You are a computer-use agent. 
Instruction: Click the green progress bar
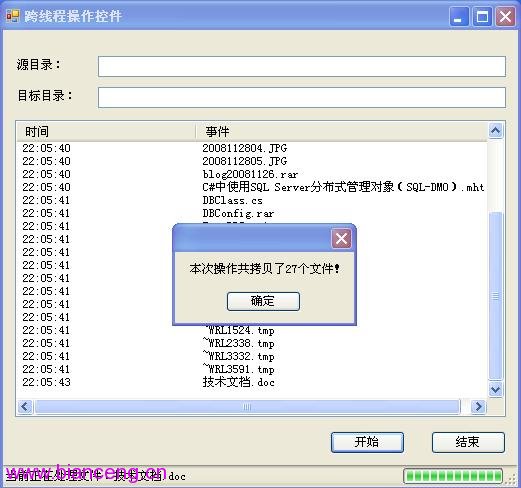(x=453, y=476)
